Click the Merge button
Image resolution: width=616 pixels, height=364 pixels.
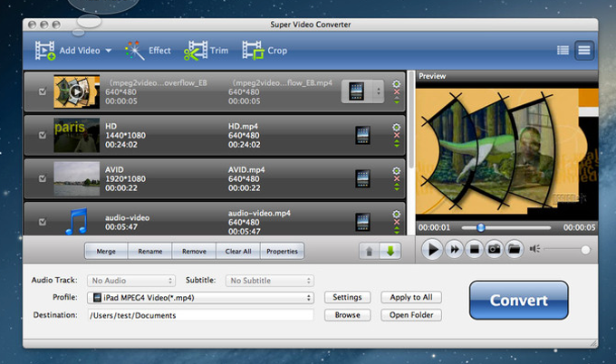tap(106, 252)
